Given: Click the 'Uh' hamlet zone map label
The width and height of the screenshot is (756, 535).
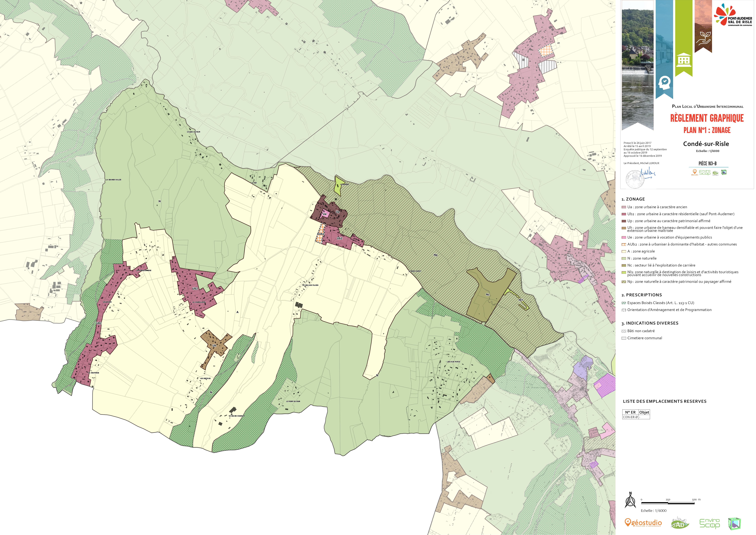Looking at the screenshot, I should 214,346.
